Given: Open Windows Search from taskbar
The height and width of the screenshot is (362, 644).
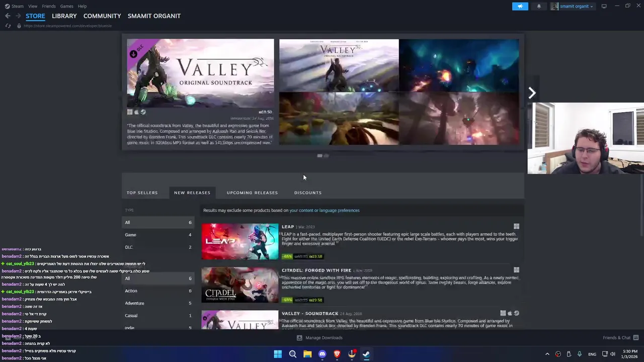Looking at the screenshot, I should tap(292, 354).
